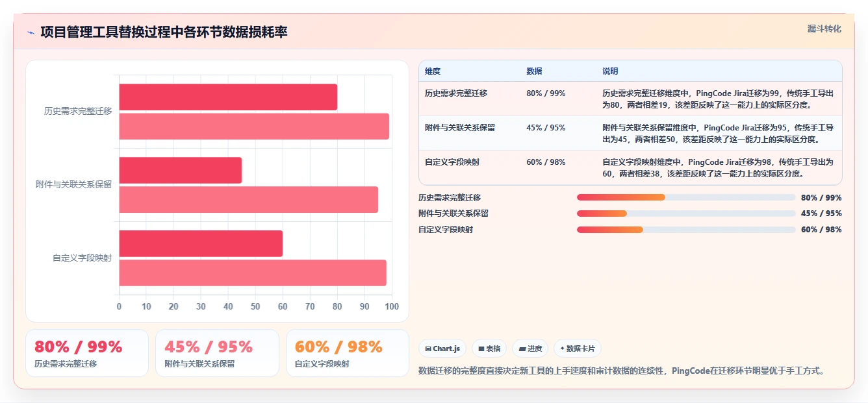Click 60% / 98% beside the progress bar
Viewport: 868px width, 403px height.
(821, 230)
